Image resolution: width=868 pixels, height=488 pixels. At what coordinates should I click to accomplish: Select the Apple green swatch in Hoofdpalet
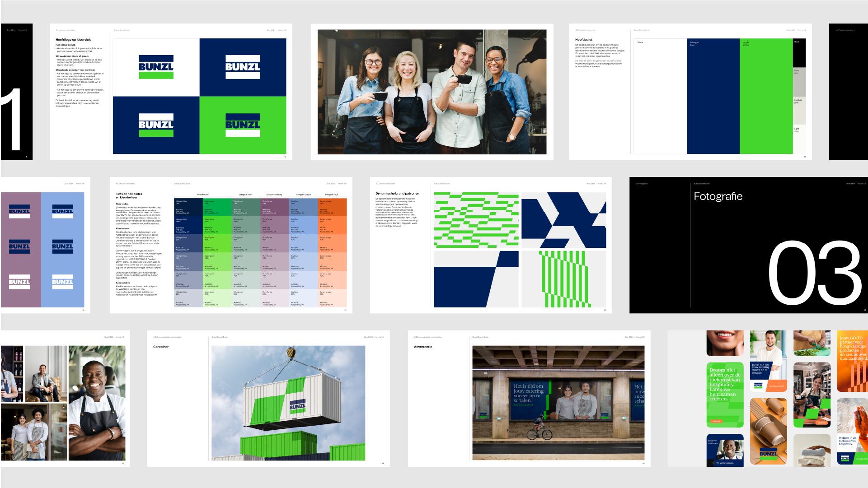[x=766, y=96]
